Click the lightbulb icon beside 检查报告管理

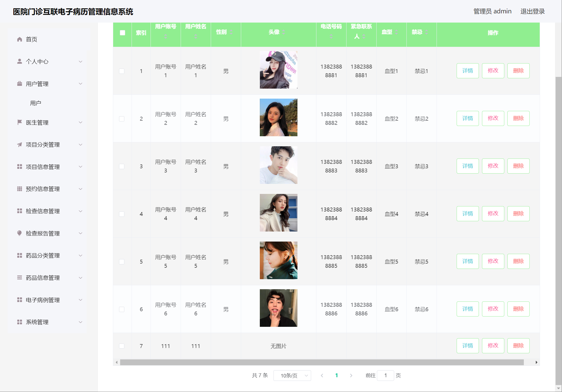(x=20, y=233)
